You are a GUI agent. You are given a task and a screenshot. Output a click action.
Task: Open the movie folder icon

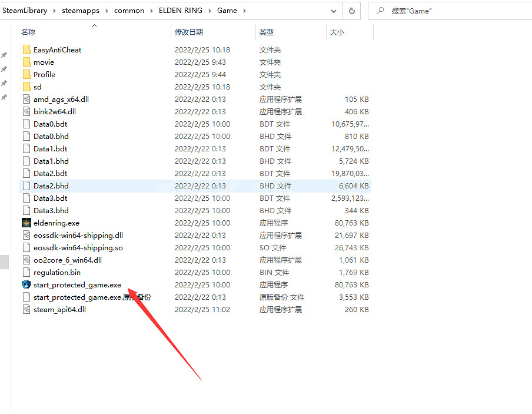coord(26,62)
